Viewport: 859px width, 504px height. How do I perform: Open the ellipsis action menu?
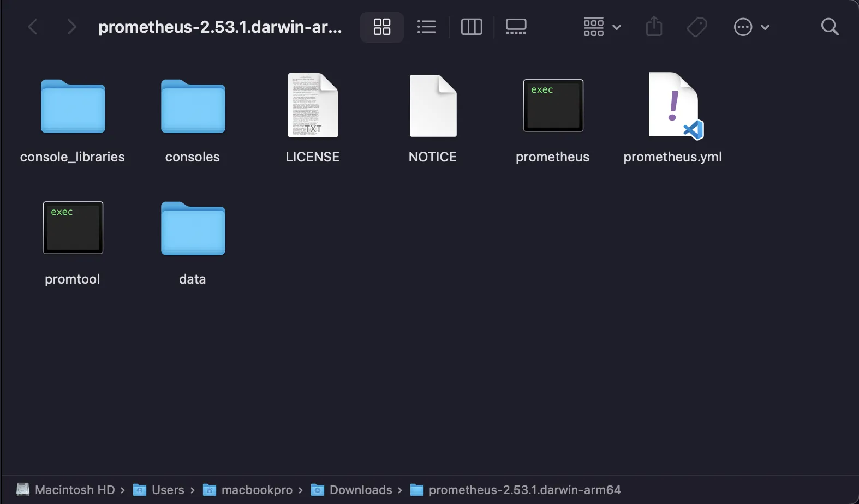point(751,27)
